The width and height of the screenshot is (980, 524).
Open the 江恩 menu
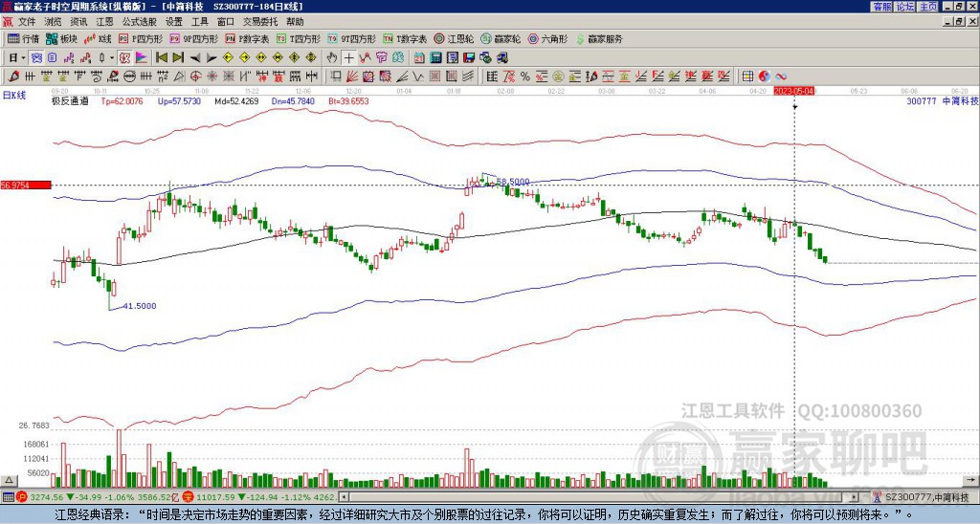104,22
